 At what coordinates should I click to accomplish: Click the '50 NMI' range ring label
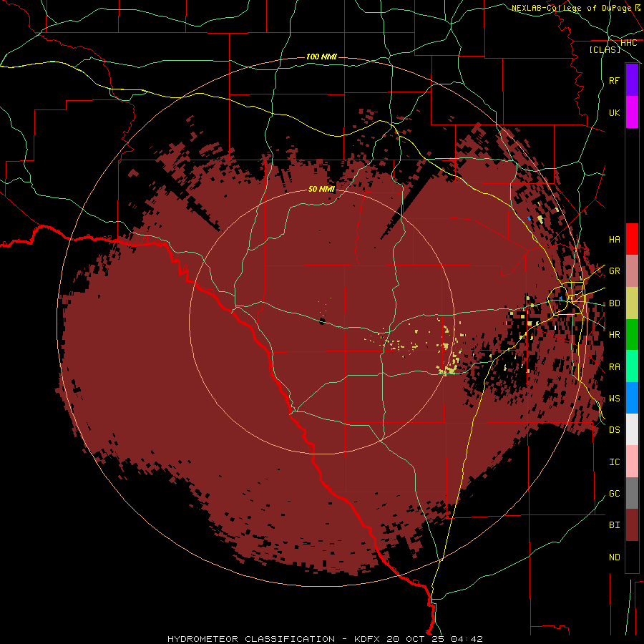tap(321, 189)
